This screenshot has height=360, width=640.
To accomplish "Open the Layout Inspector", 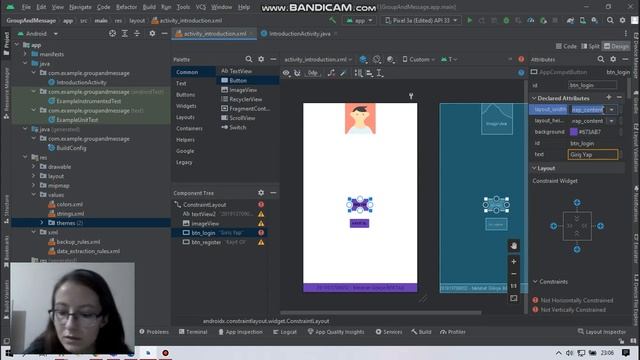I will (x=602, y=332).
